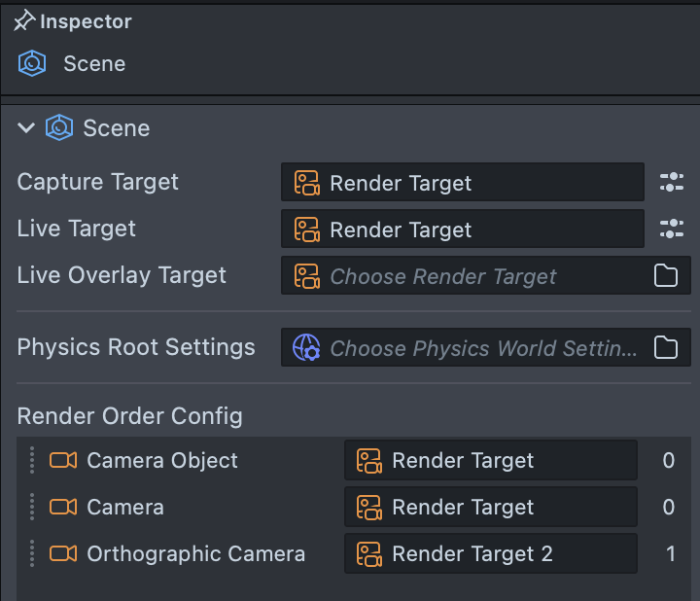Screen dimensions: 700x601
Task: Browse folder for Live Overlay Target
Action: tap(666, 276)
